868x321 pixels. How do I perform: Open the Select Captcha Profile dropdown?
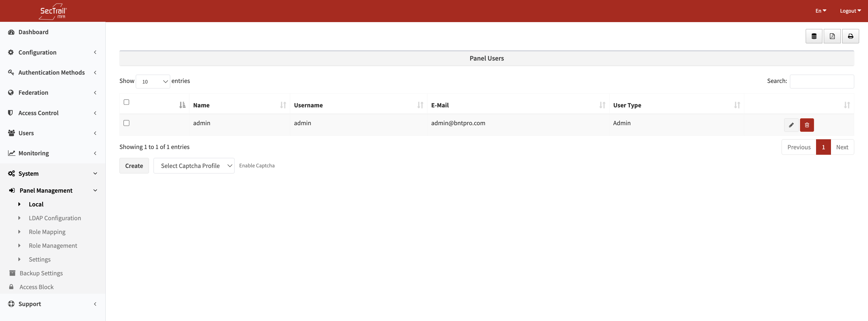[194, 166]
